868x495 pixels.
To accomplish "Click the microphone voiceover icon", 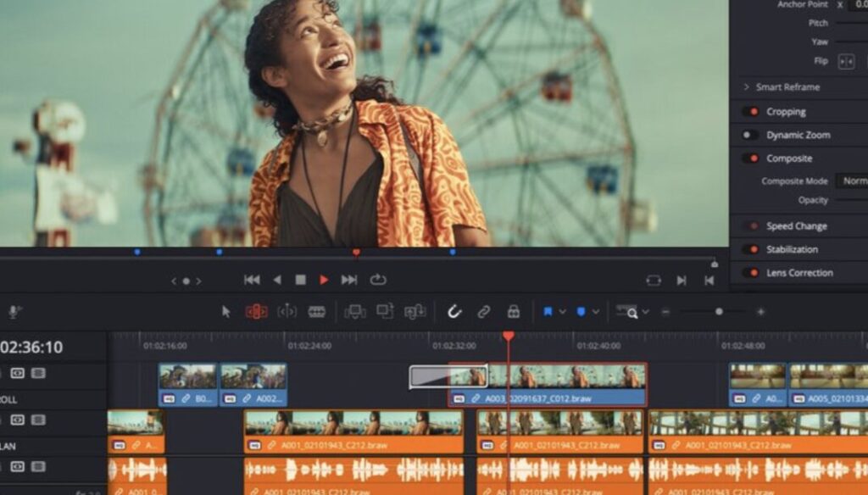I will coord(14,312).
